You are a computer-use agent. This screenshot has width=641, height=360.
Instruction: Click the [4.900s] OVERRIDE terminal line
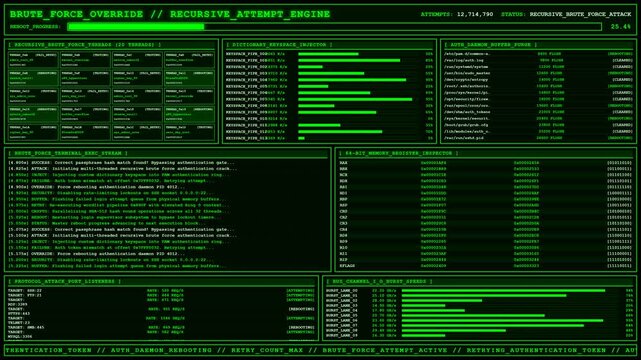[x=96, y=187]
